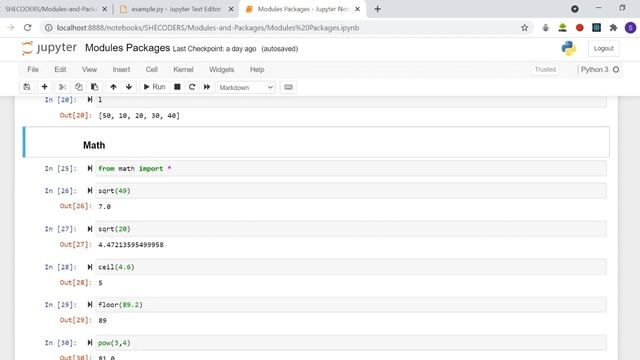Click the Logout button
The width and height of the screenshot is (640, 360).
[x=603, y=48]
